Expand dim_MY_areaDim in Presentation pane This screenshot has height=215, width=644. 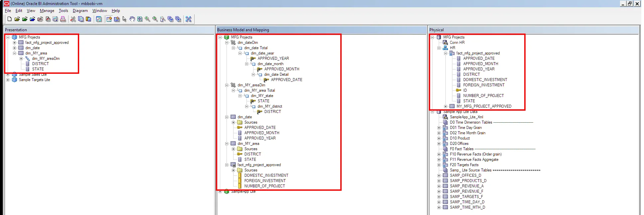tap(21, 58)
